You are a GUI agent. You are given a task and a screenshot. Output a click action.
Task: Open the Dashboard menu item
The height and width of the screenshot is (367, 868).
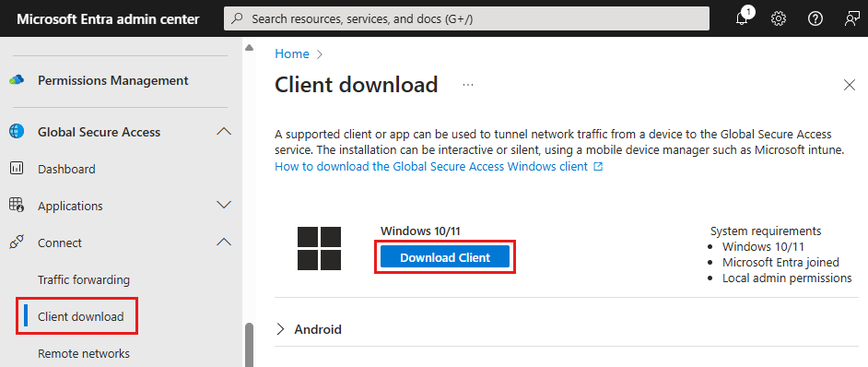[x=66, y=169]
